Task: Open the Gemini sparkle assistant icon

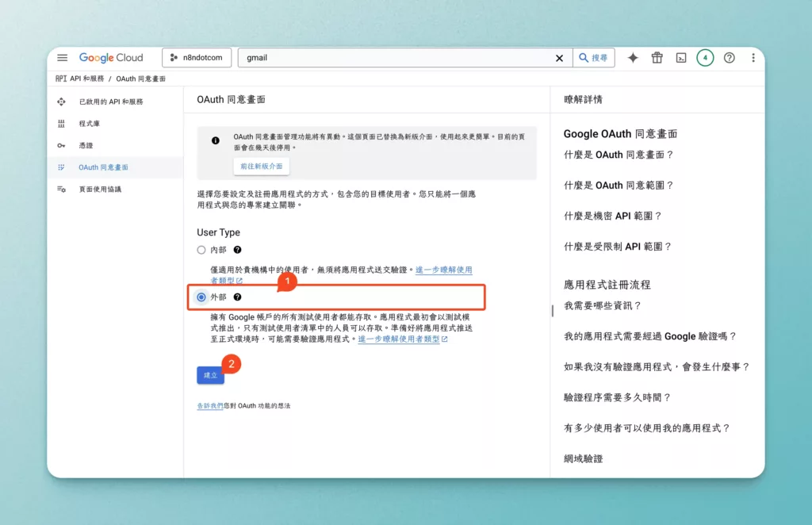Action: (633, 57)
